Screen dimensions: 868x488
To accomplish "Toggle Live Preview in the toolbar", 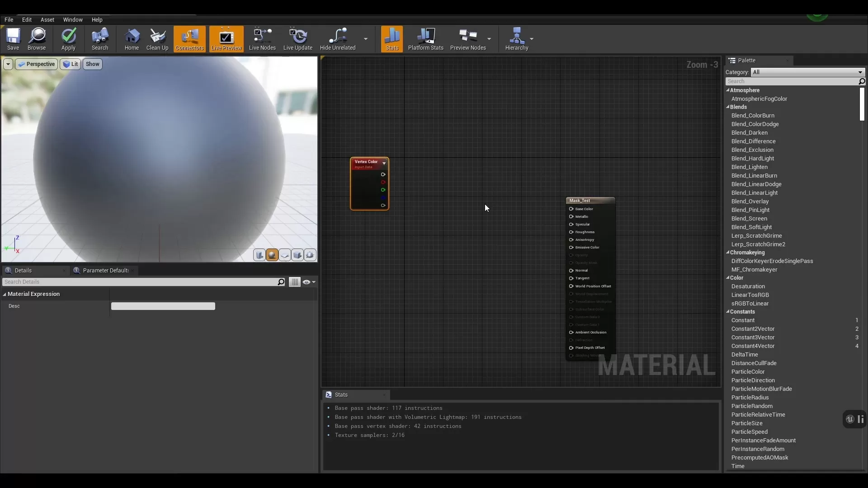I will pyautogui.click(x=226, y=39).
